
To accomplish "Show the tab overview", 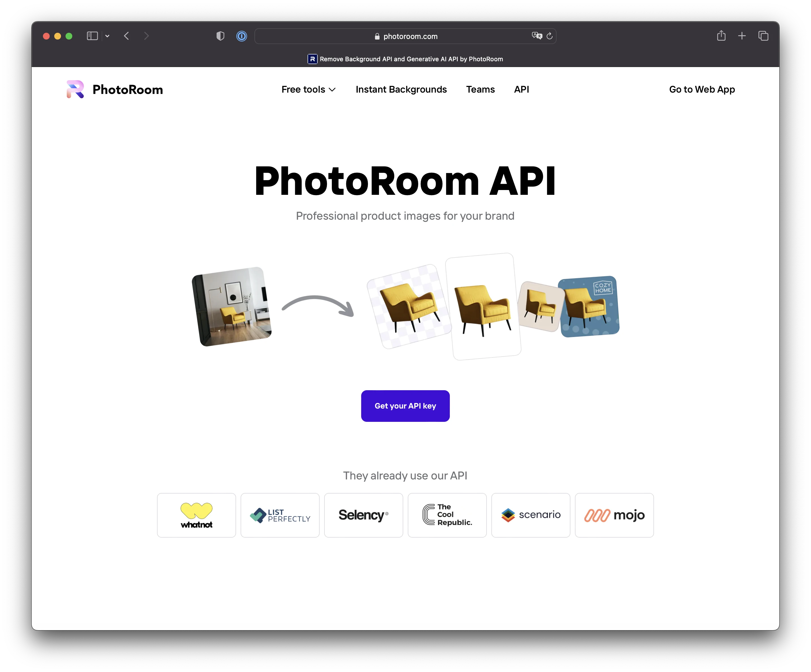I will [763, 36].
